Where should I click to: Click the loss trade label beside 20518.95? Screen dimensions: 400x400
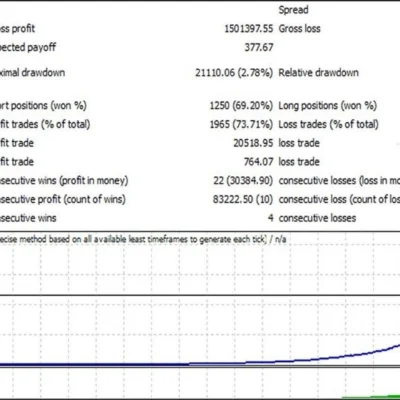299,143
